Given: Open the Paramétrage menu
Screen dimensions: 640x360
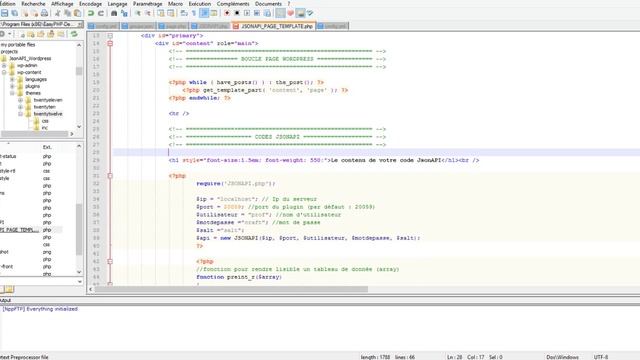Looking at the screenshot, I should pos(147,4).
